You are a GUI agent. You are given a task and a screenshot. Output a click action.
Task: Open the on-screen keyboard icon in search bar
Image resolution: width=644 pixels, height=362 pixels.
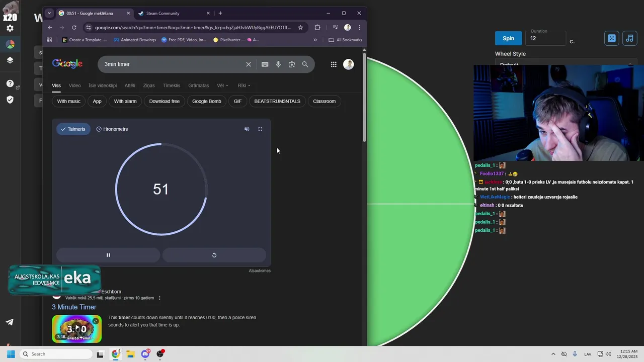265,64
